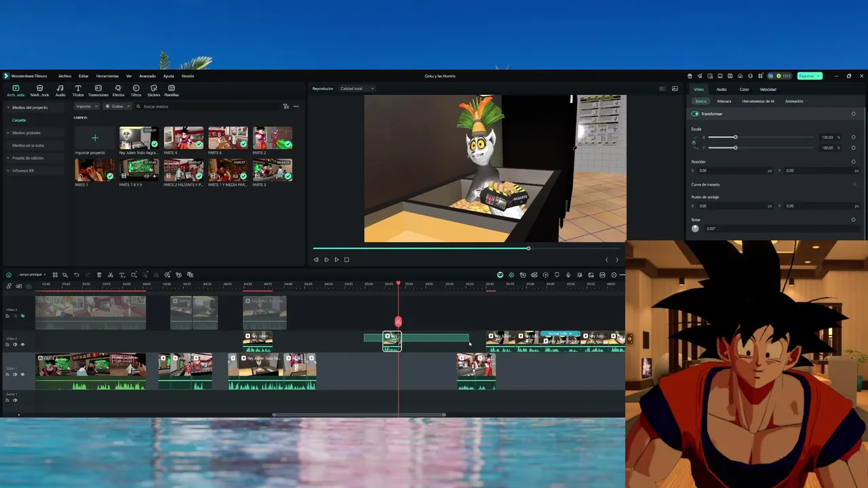Click the snapshot icon in the preview header

tap(675, 89)
